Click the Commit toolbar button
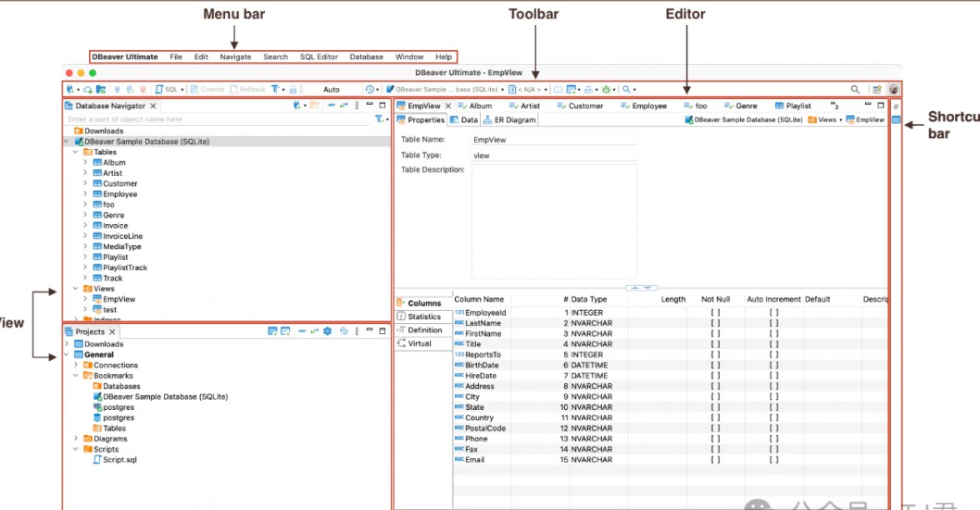Viewport: 980px width, 510px height. [x=207, y=89]
